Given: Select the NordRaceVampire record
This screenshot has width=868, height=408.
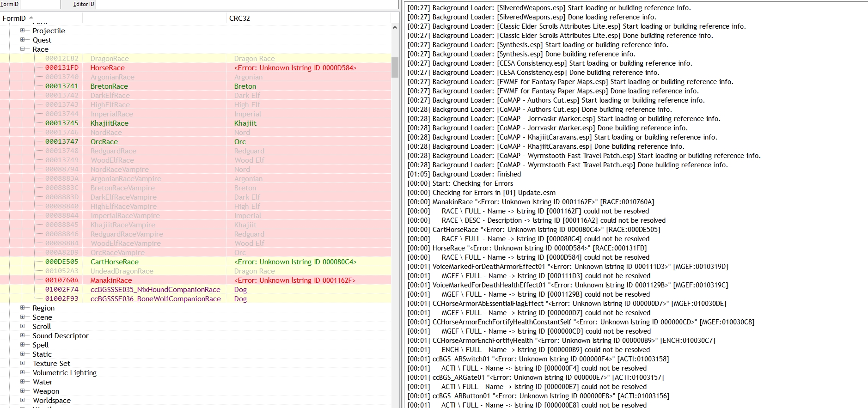Looking at the screenshot, I should pos(196,169).
